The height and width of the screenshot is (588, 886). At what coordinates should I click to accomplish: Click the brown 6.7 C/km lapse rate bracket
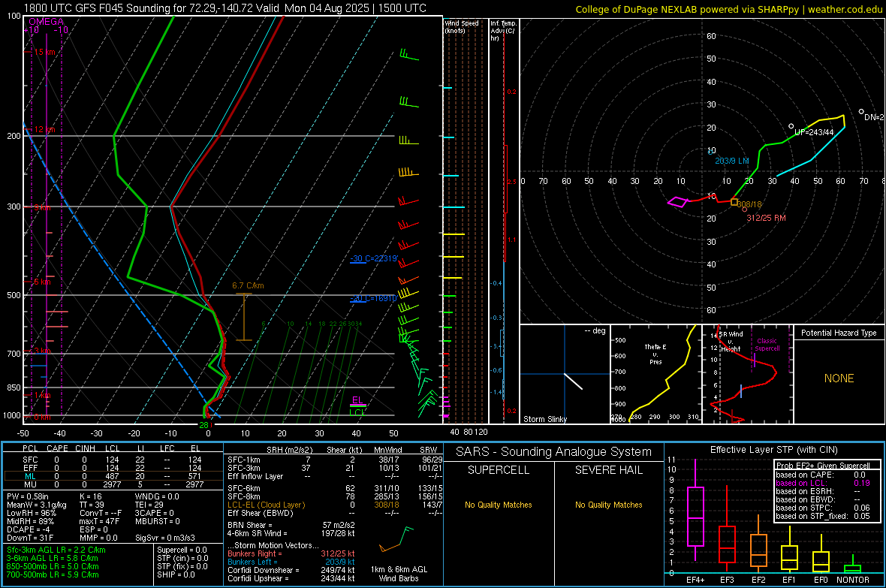point(243,317)
